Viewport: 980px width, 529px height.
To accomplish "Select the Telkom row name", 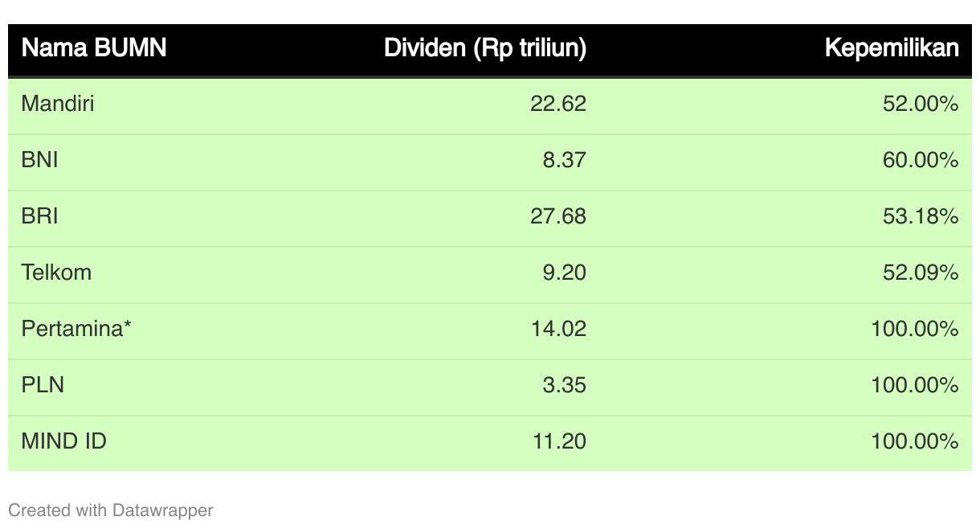I will coord(56,273).
